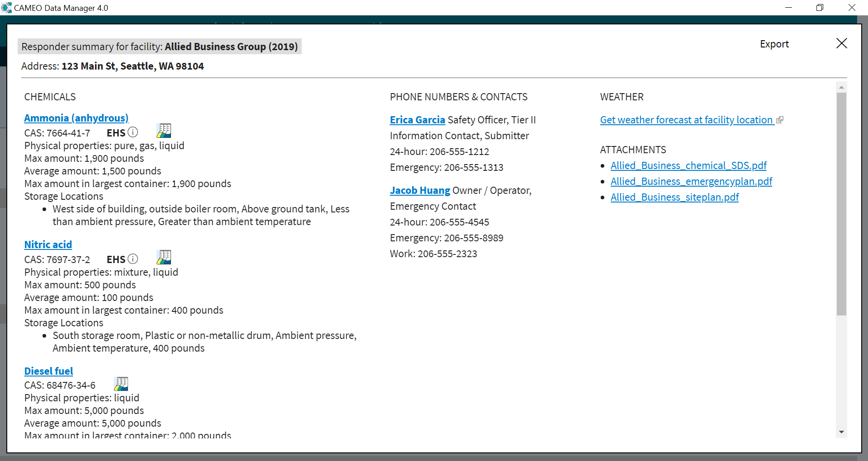Click Max amount: 1,900 pounds for Ammonia
Image resolution: width=868 pixels, height=461 pixels.
(x=84, y=158)
